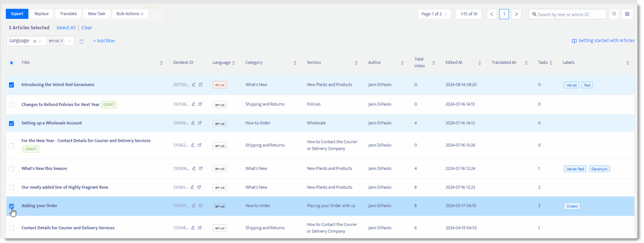Image resolution: width=644 pixels, height=243 pixels.
Task: Open Getting started with Articles link
Action: [x=603, y=40]
